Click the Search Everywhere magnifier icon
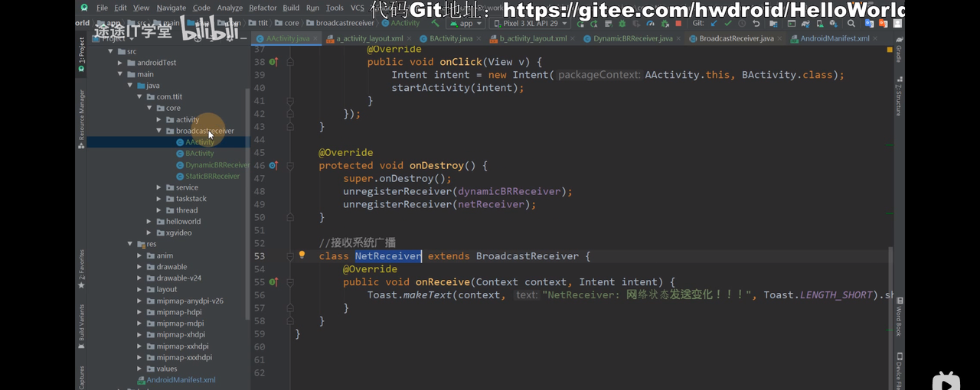The image size is (980, 390). click(x=851, y=24)
